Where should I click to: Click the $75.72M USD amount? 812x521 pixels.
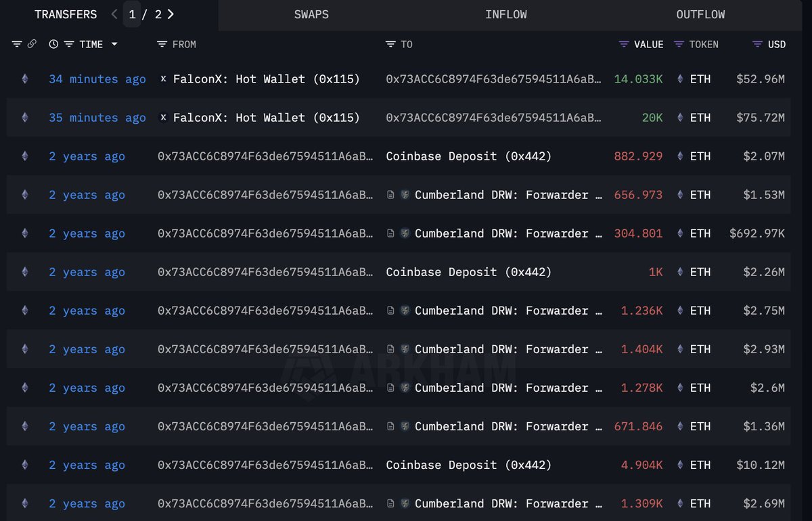[x=761, y=118]
